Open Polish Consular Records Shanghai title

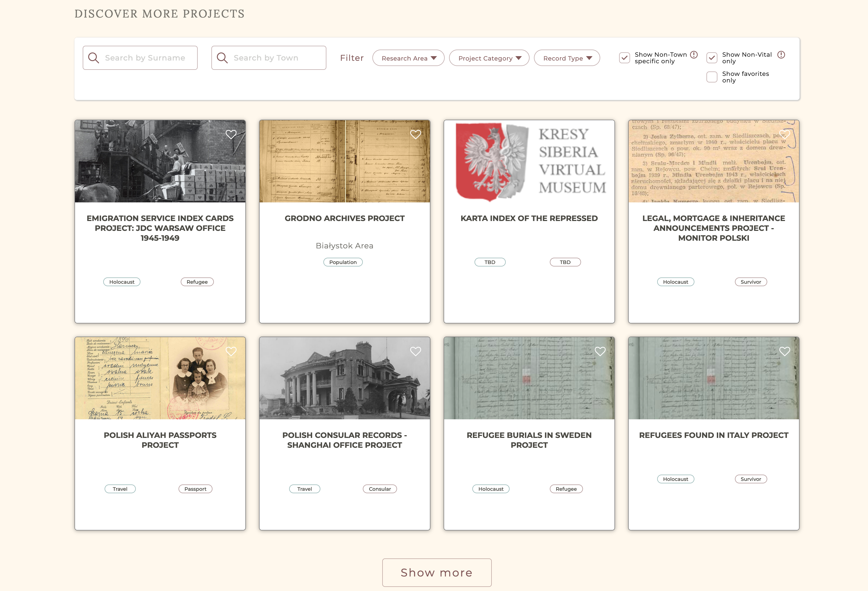(344, 440)
